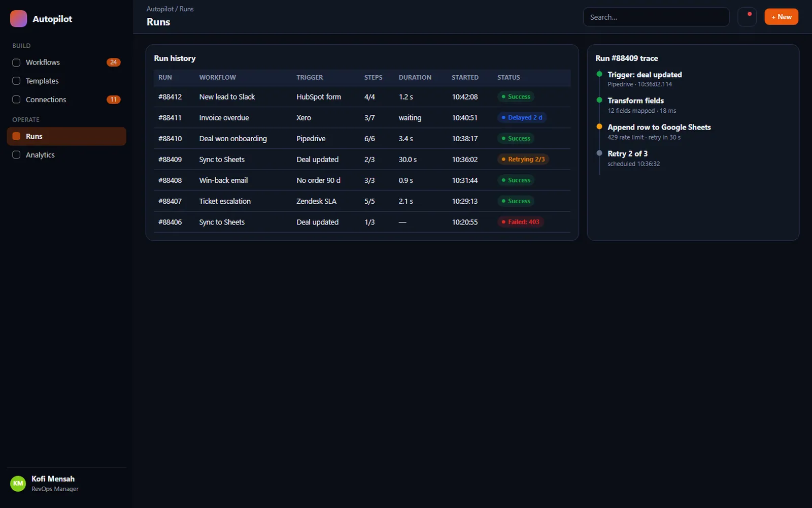Click the orange Runs sidebar icon
Screen dimensions: 812x508
pos(16,136)
